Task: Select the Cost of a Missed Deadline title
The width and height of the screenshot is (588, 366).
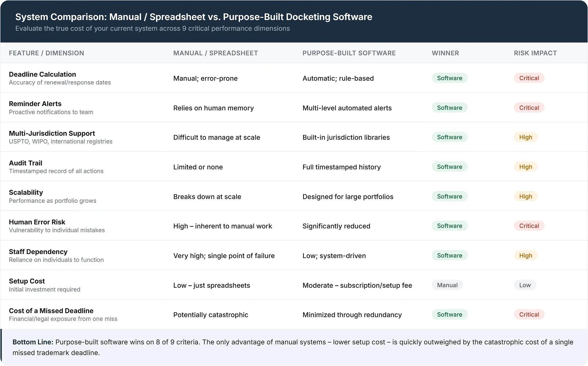Action: [x=51, y=311]
